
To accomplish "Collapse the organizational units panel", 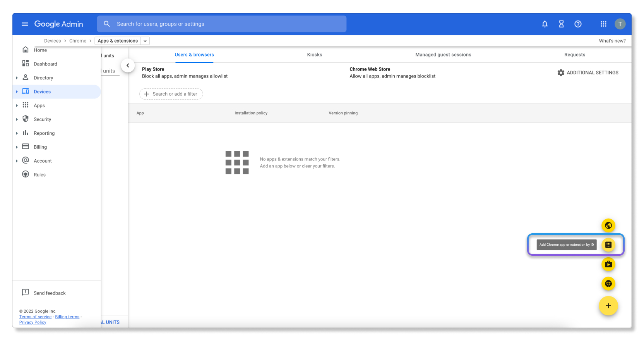I will click(128, 65).
